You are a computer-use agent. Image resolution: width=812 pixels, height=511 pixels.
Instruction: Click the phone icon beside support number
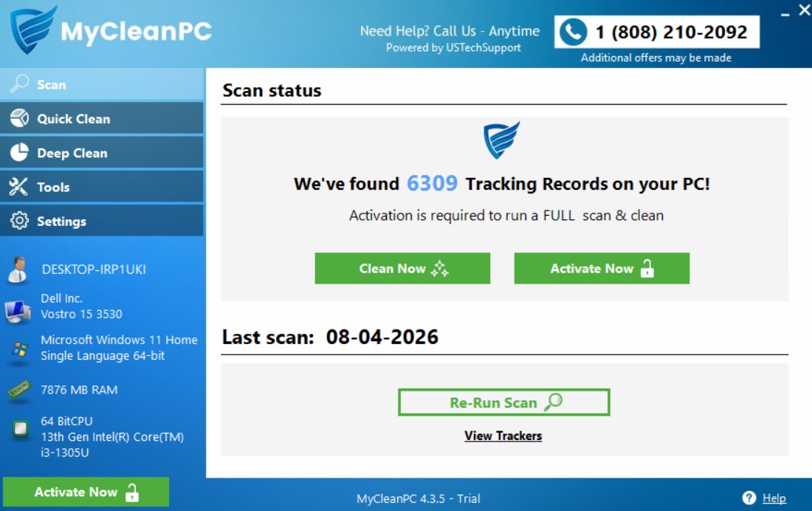[x=573, y=32]
